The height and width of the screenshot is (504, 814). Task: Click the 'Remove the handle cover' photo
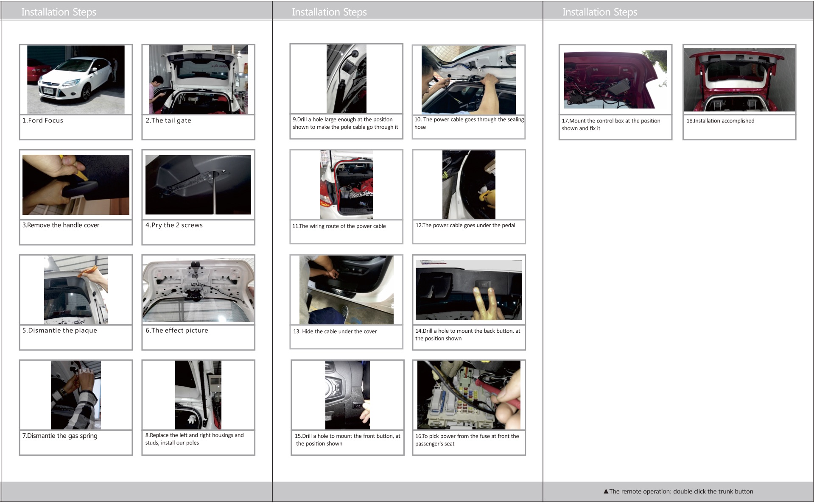tap(76, 185)
